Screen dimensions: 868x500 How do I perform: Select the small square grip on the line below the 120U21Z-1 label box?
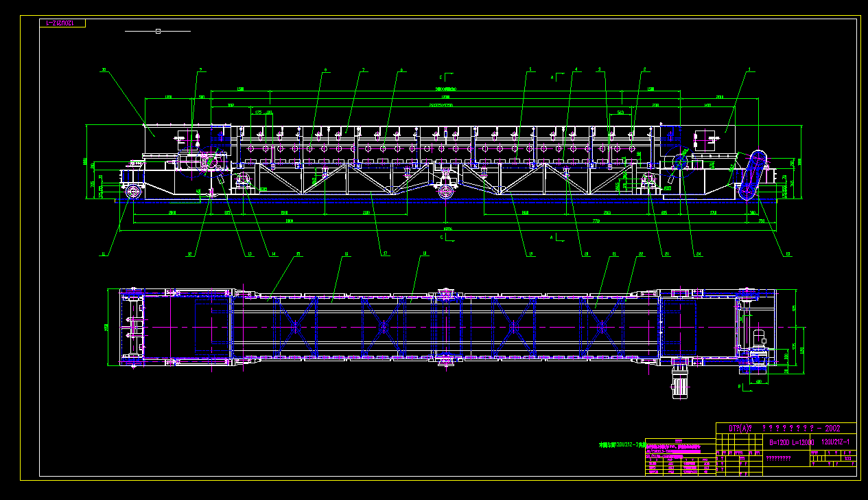[158, 31]
